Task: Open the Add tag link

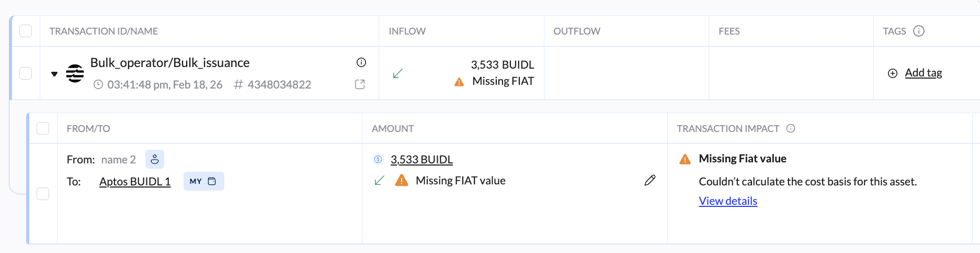Action: point(924,73)
